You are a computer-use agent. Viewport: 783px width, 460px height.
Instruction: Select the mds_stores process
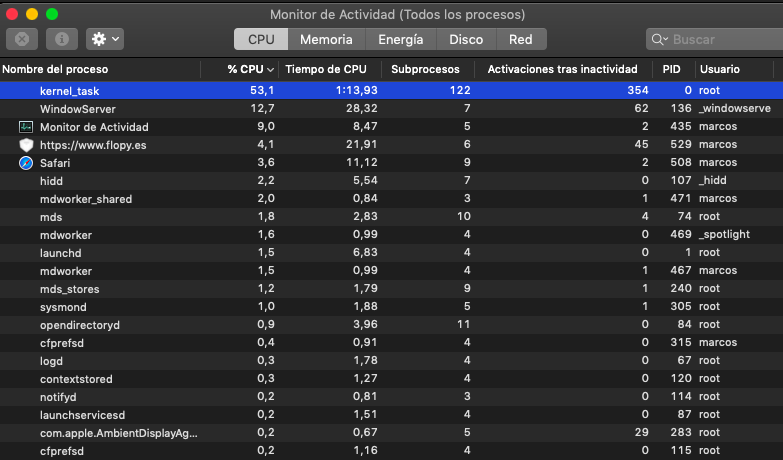coord(70,289)
